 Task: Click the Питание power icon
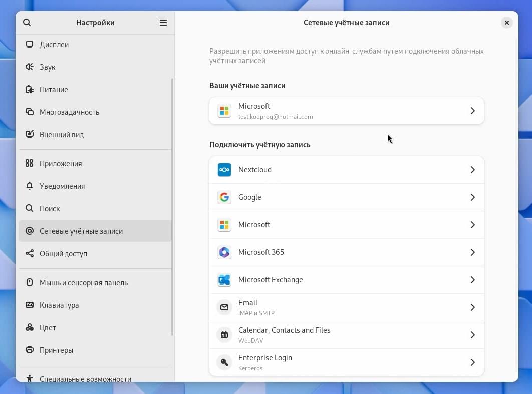coord(30,90)
